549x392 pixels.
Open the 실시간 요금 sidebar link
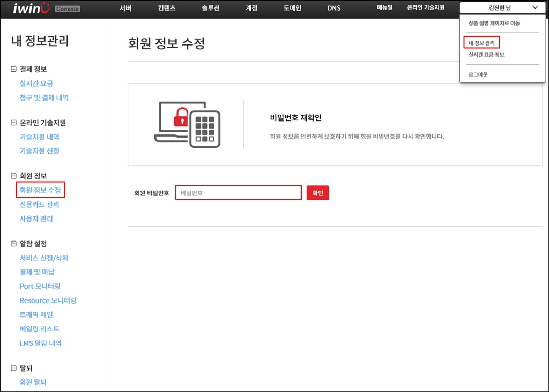[36, 84]
